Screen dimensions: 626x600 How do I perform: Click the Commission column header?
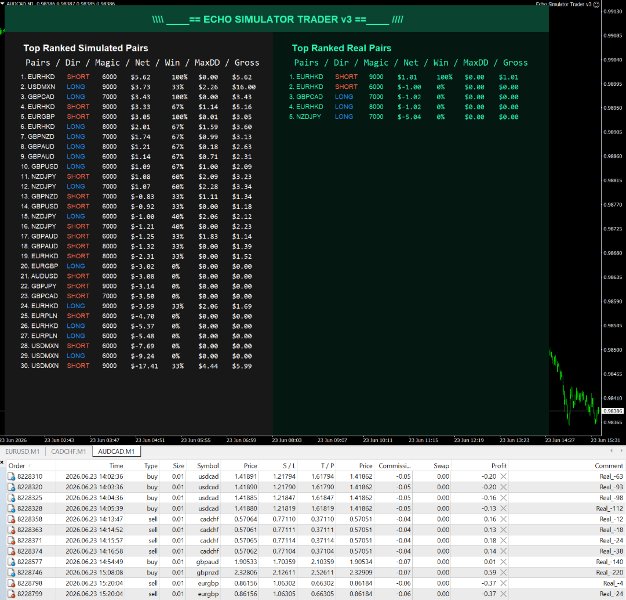coord(394,466)
